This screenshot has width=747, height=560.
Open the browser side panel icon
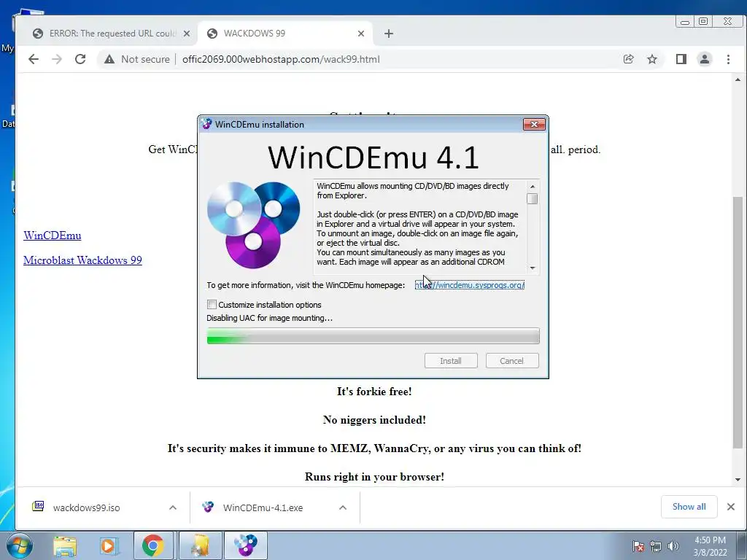tap(681, 59)
